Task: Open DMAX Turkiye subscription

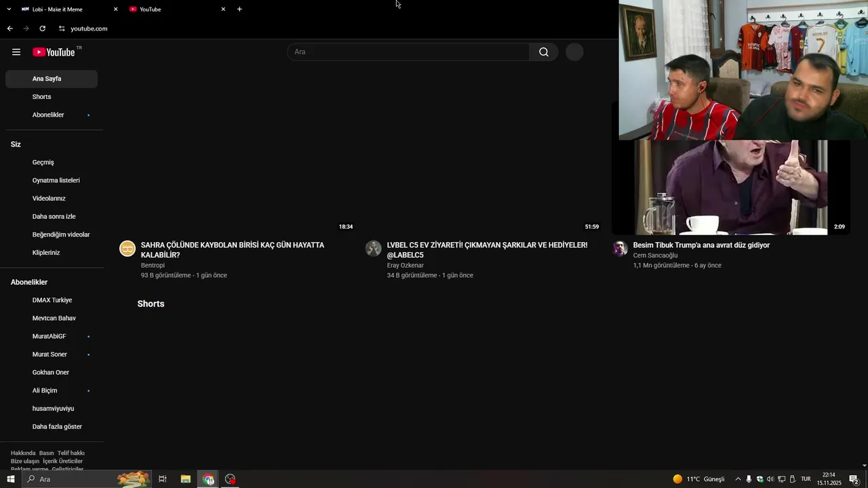Action: 52,300
